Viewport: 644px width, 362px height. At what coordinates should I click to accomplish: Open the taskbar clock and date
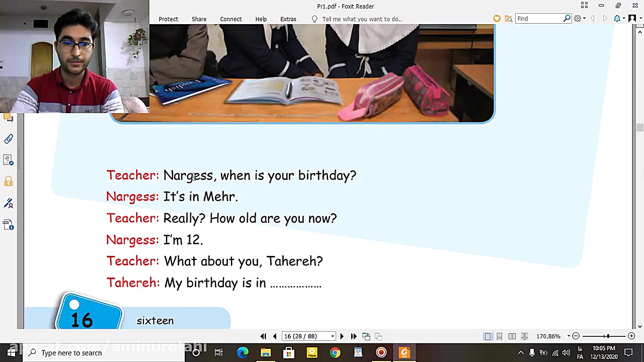(604, 353)
